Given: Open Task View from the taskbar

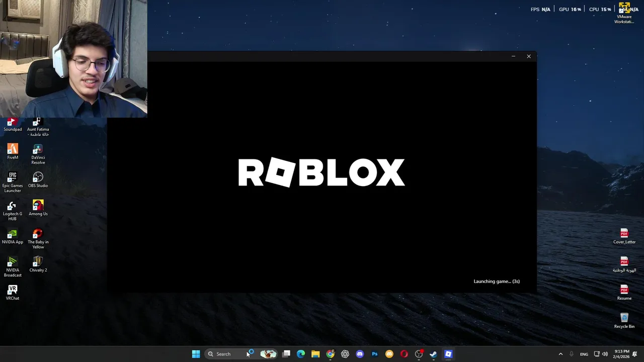Looking at the screenshot, I should 286,354.
